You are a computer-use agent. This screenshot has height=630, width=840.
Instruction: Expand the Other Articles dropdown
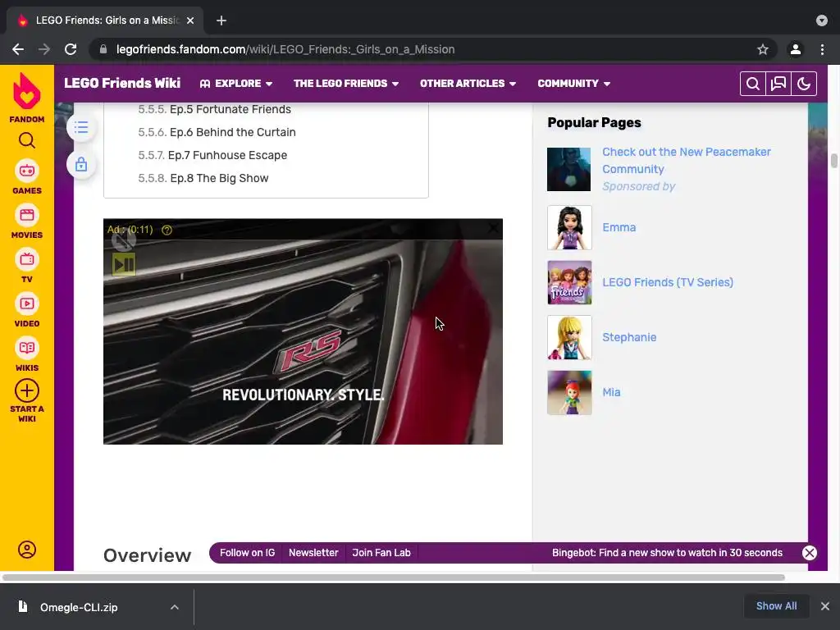[x=468, y=84]
